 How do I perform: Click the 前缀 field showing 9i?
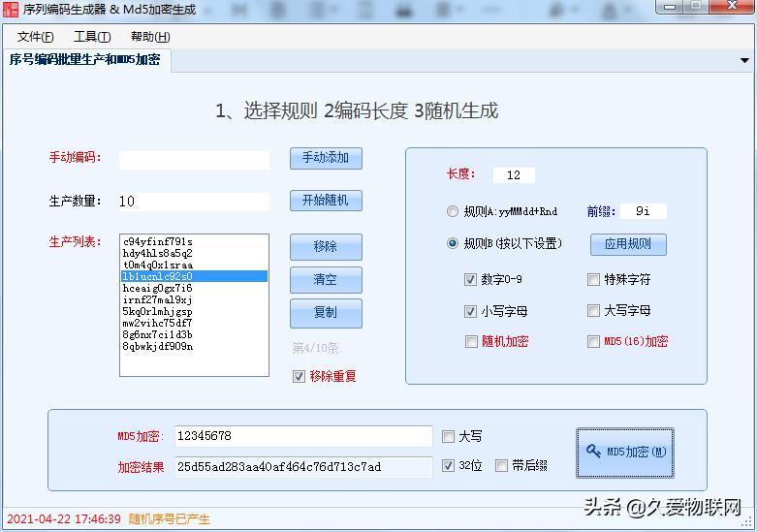point(644,211)
